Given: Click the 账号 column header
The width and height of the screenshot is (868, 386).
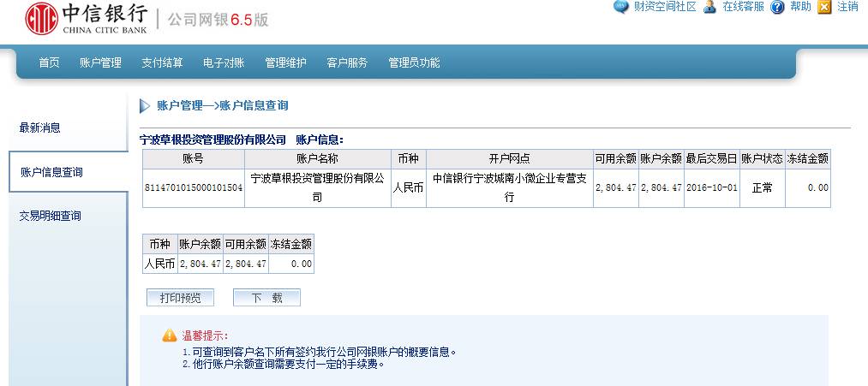Looking at the screenshot, I should pos(193,158).
